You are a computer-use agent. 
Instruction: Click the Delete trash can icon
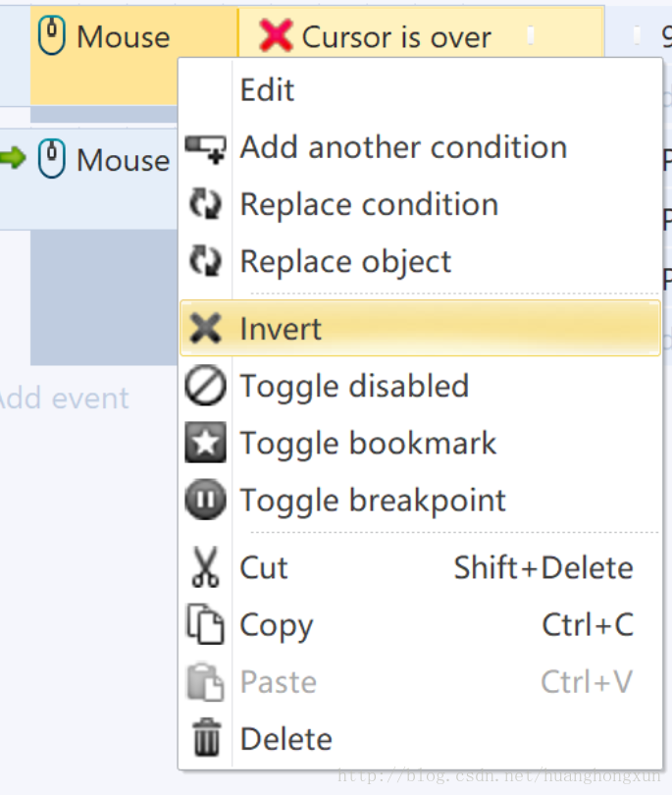tap(205, 738)
